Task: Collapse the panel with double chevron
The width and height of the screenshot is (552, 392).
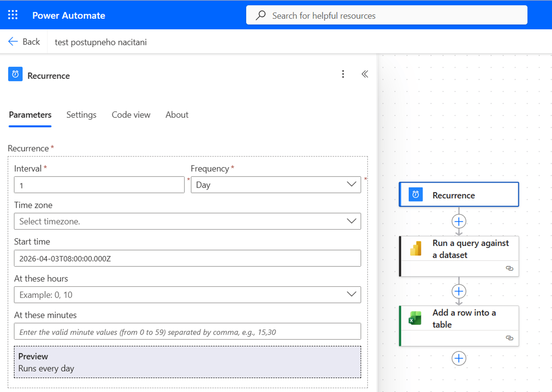Action: tap(365, 74)
